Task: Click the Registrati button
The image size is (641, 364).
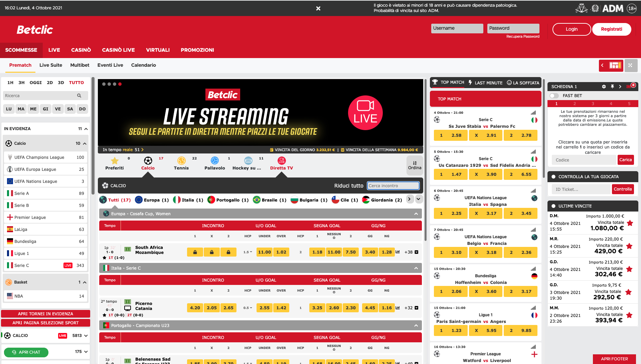Action: click(611, 29)
